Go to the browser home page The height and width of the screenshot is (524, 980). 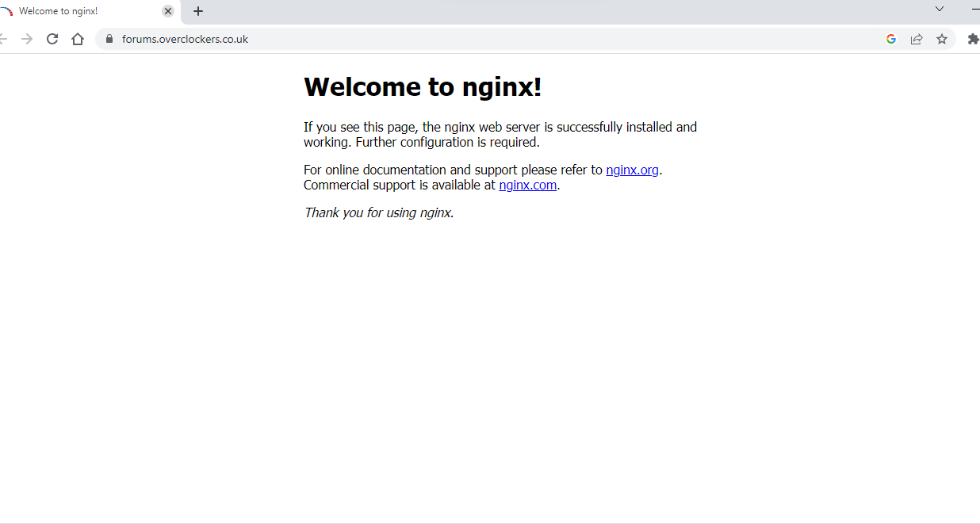[x=78, y=39]
